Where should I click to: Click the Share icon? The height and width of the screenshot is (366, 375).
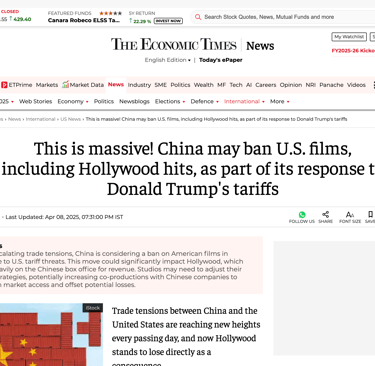point(326,214)
